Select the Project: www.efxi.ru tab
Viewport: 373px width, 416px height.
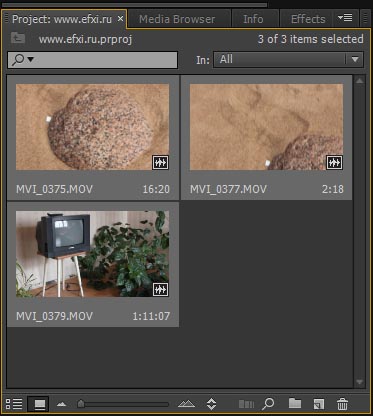(x=62, y=19)
